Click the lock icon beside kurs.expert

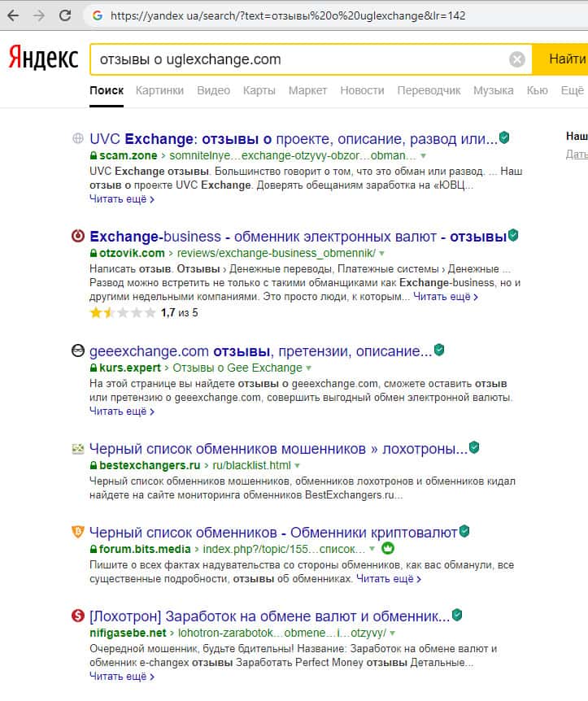[93, 368]
